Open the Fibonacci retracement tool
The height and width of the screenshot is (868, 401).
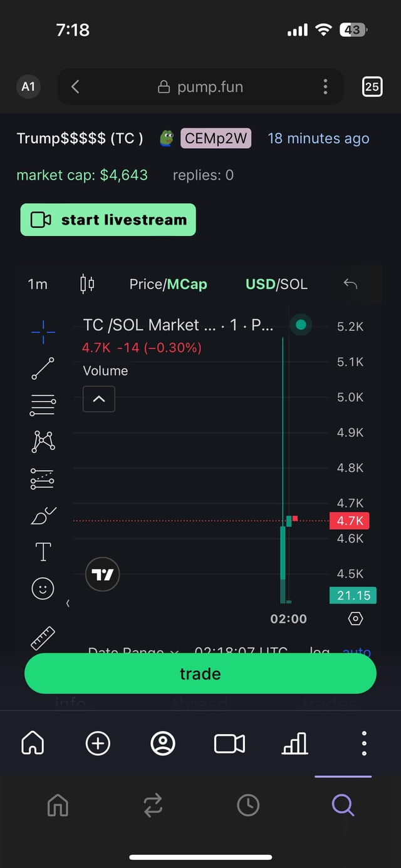(43, 406)
